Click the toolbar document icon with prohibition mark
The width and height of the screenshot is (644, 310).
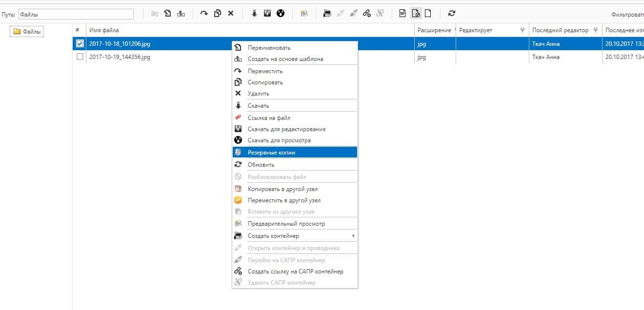coord(416,14)
